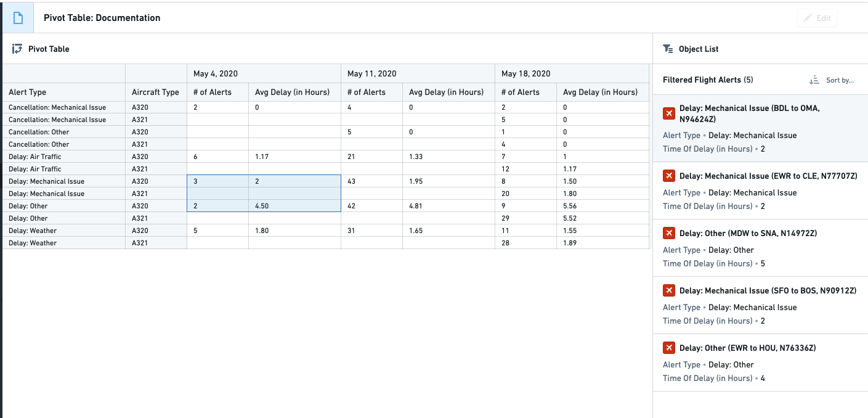Click the red alert icon for MDW to SNA

point(669,233)
